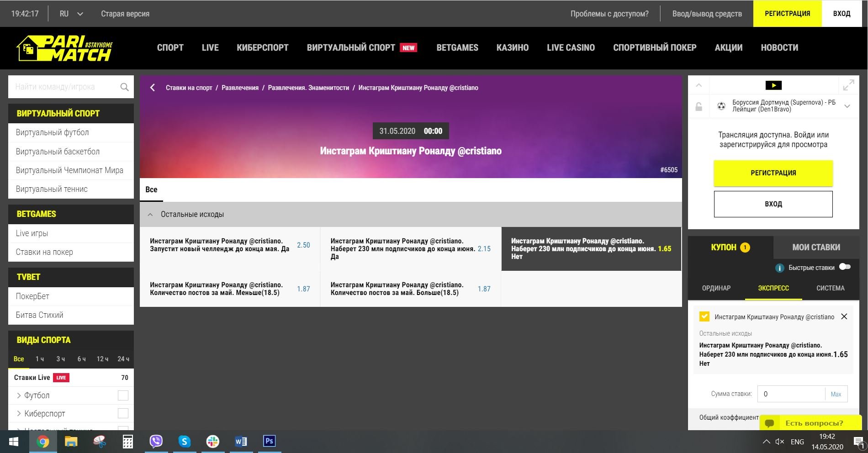The image size is (868, 453).
Task: Expand the broadcast panel fullscreen icon
Action: click(x=848, y=85)
